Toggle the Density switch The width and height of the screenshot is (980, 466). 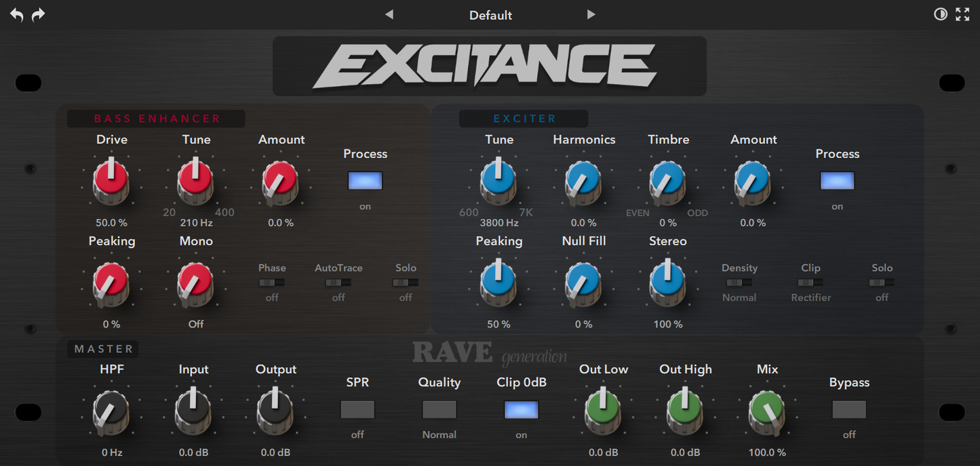[739, 282]
